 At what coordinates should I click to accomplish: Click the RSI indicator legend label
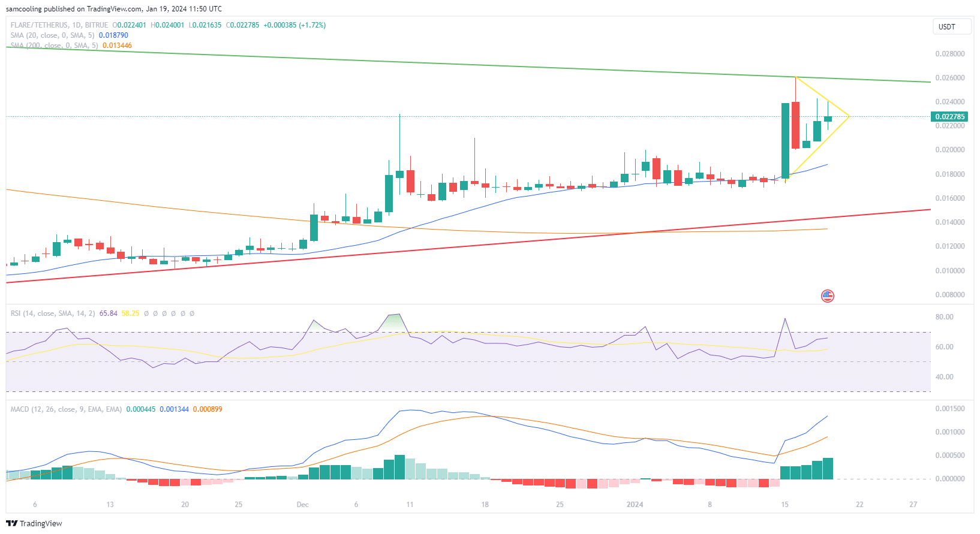52,313
